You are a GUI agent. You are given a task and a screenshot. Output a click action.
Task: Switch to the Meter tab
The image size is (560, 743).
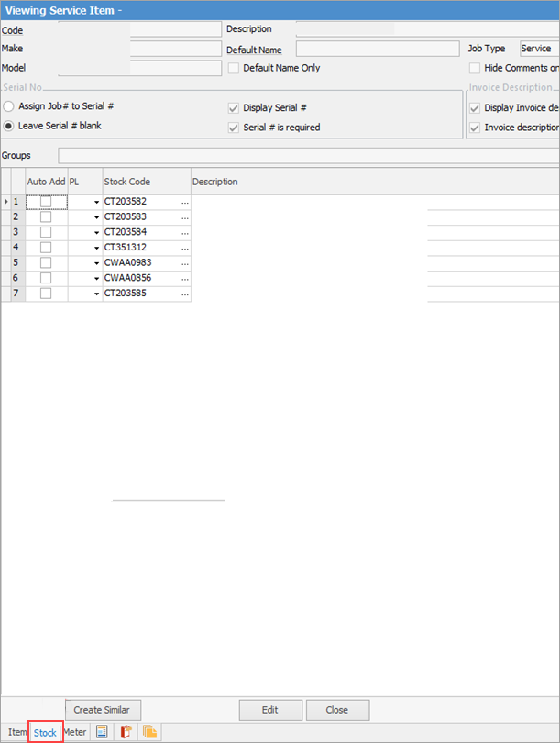point(75,732)
